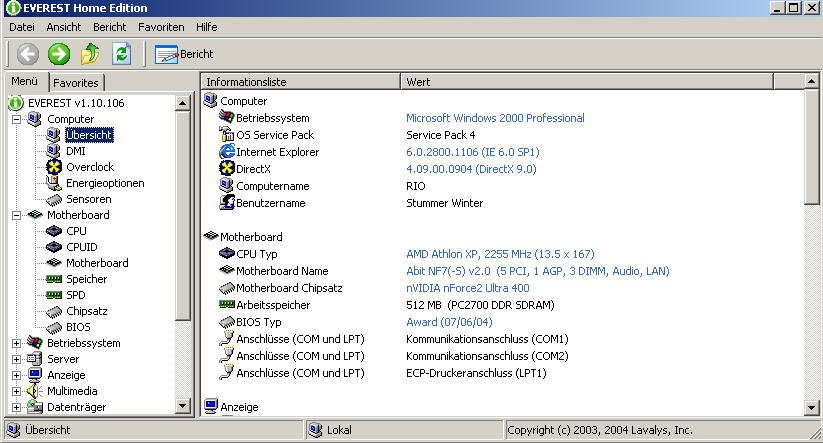The width and height of the screenshot is (823, 443).
Task: Click the OS Service Pack icon
Action: pos(227,134)
